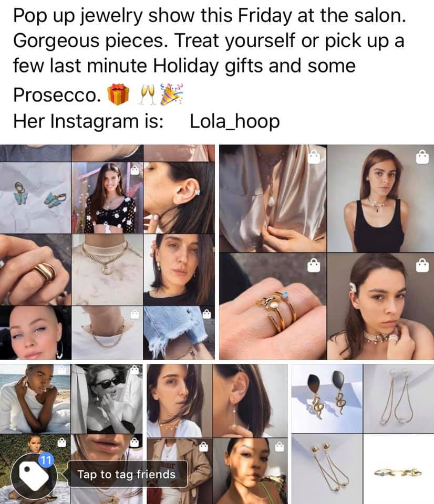Tap shopping bag icon on floral top photo
The width and height of the screenshot is (434, 504).
135,170
